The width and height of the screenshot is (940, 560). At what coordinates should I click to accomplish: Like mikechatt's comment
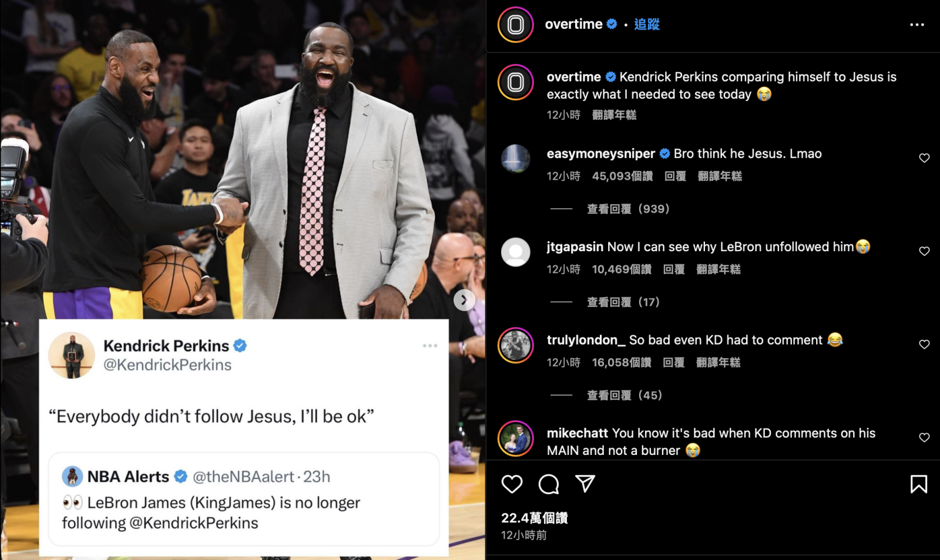(x=924, y=437)
